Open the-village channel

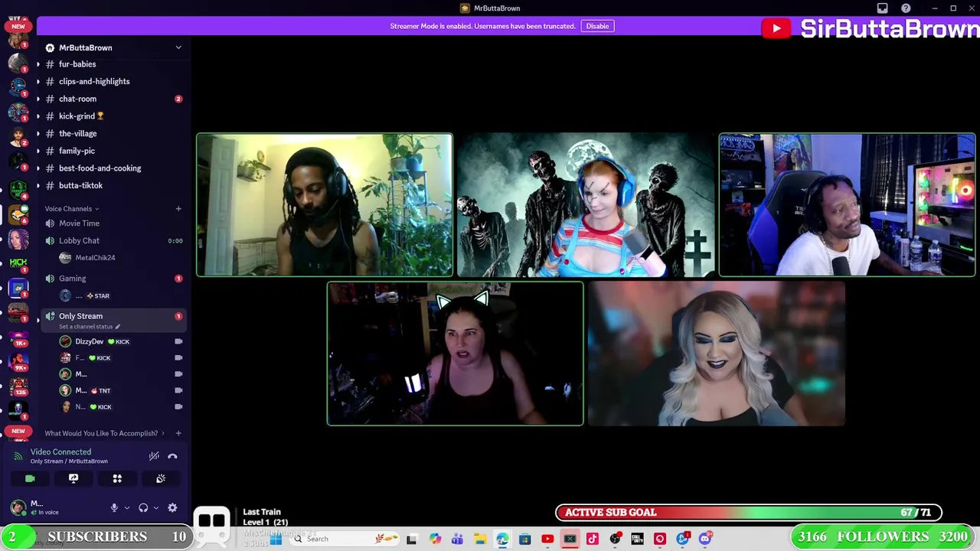(x=77, y=133)
